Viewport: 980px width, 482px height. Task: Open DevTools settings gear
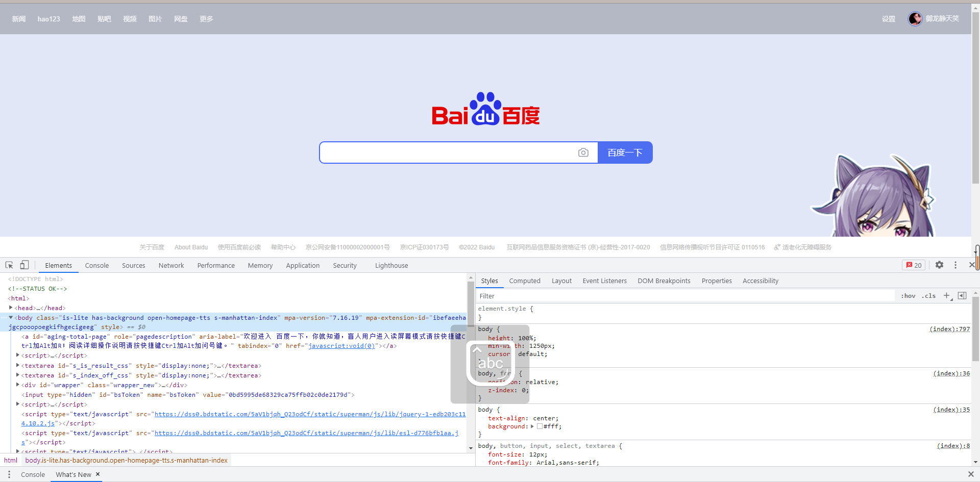tap(939, 265)
